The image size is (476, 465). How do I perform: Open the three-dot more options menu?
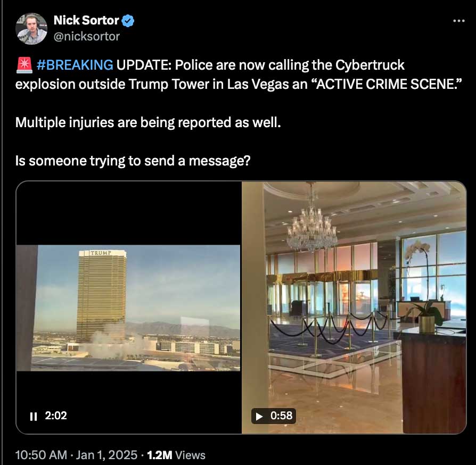click(x=459, y=21)
